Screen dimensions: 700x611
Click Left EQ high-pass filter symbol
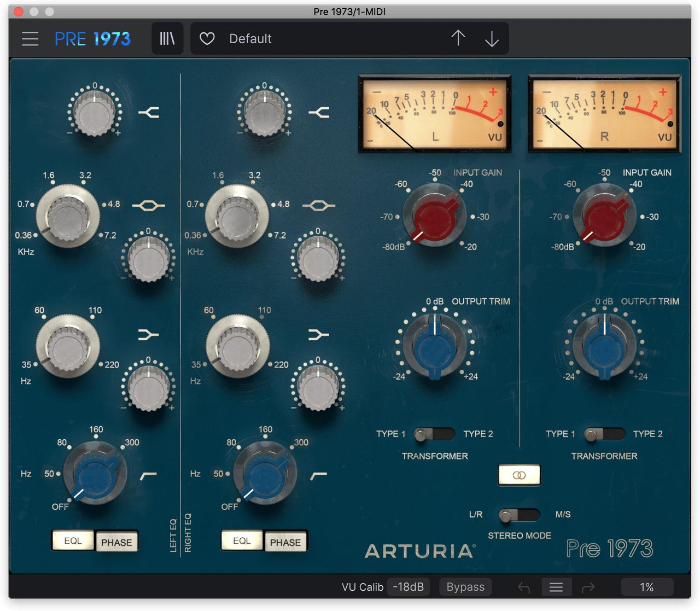coord(148,476)
